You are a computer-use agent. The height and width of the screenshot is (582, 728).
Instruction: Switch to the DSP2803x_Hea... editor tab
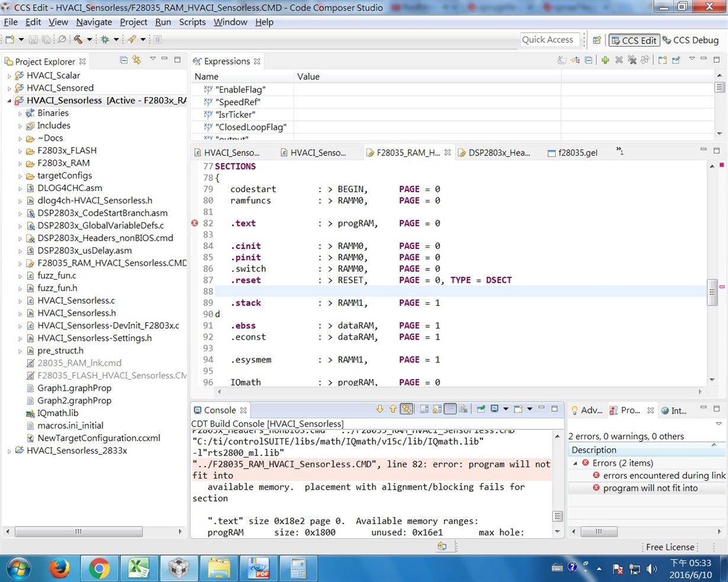pos(494,153)
